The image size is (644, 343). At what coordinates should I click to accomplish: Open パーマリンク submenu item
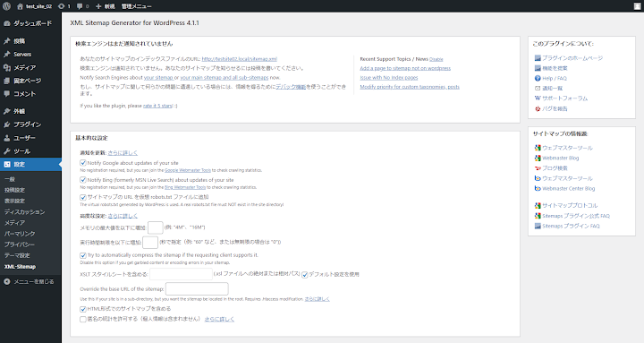pyautogui.click(x=20, y=234)
